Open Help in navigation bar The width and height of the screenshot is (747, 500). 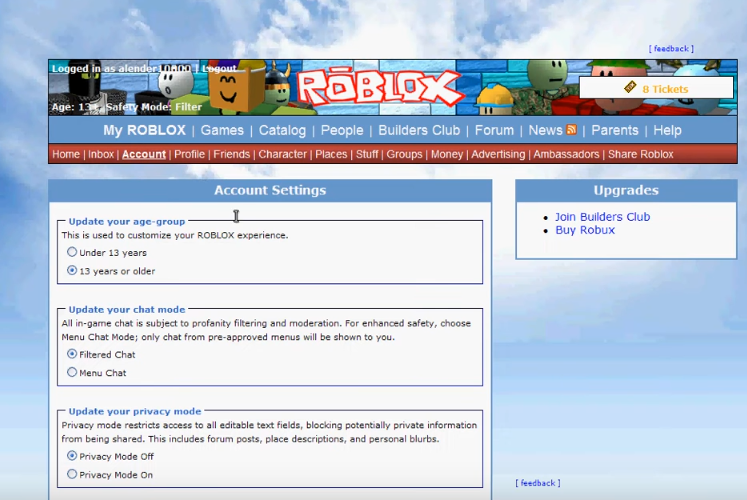667,130
